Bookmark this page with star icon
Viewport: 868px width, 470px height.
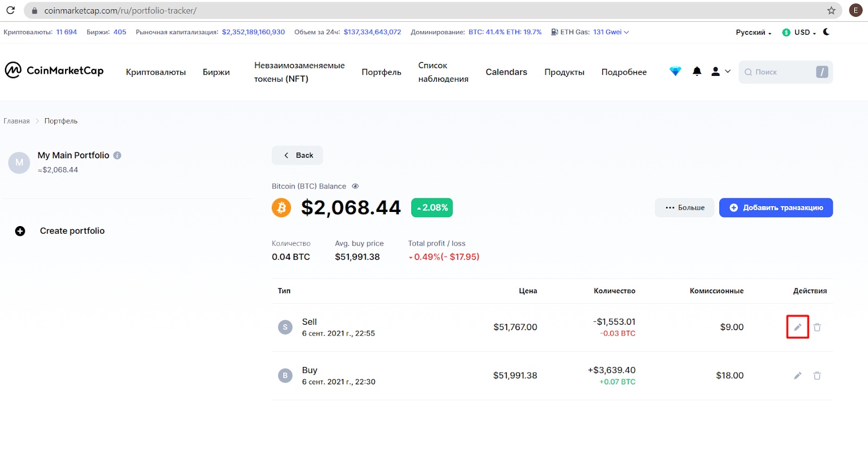[x=831, y=10]
